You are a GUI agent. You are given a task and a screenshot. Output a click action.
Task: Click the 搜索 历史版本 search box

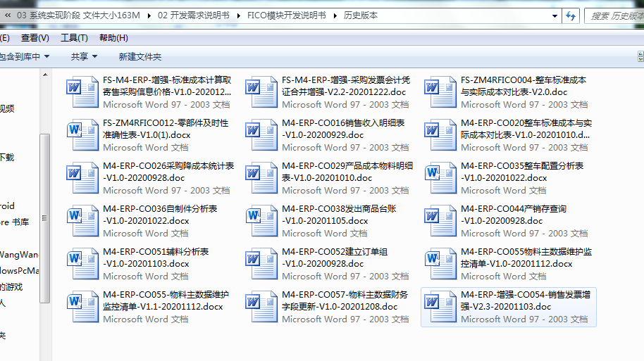614,15
